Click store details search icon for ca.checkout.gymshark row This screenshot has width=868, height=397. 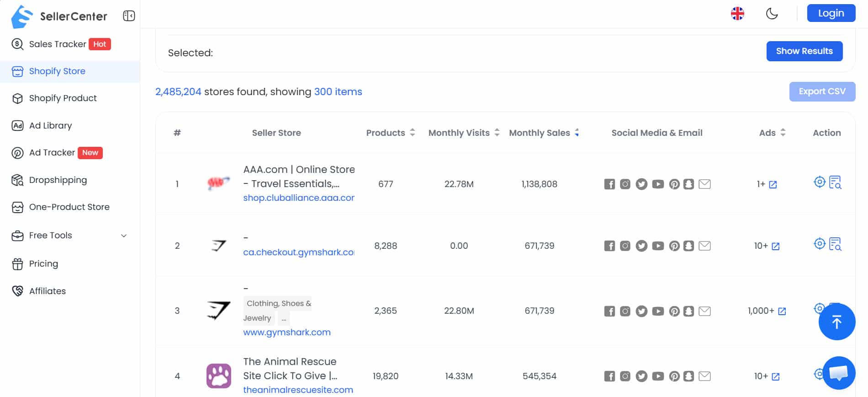pos(835,244)
